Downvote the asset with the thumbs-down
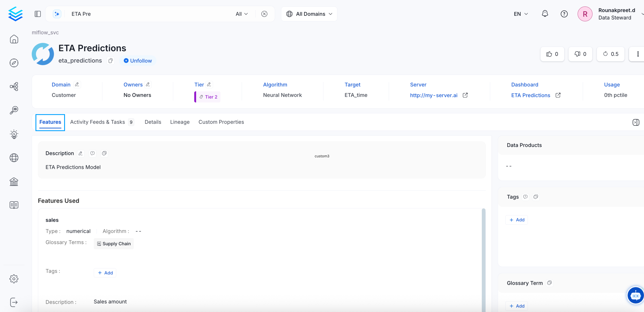Screen dimensions: 644x312 coord(581,54)
